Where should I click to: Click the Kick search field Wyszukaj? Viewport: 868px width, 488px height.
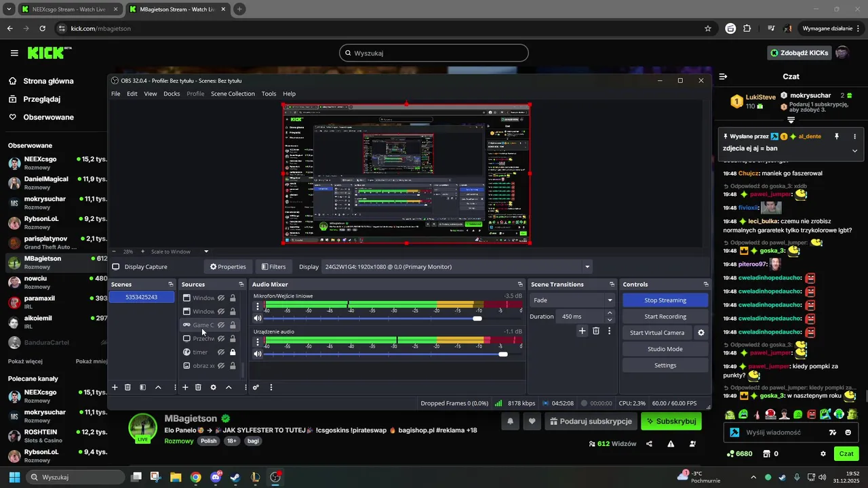(x=434, y=53)
